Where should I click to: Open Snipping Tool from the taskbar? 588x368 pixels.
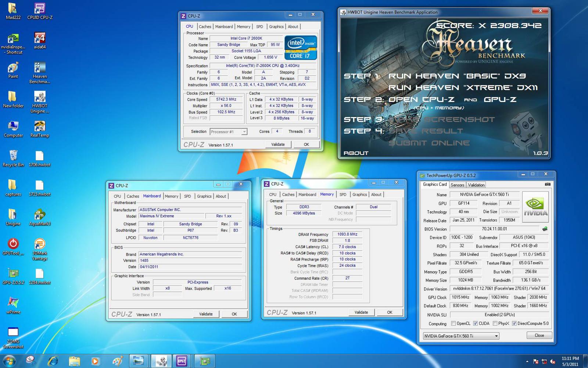coord(31,361)
